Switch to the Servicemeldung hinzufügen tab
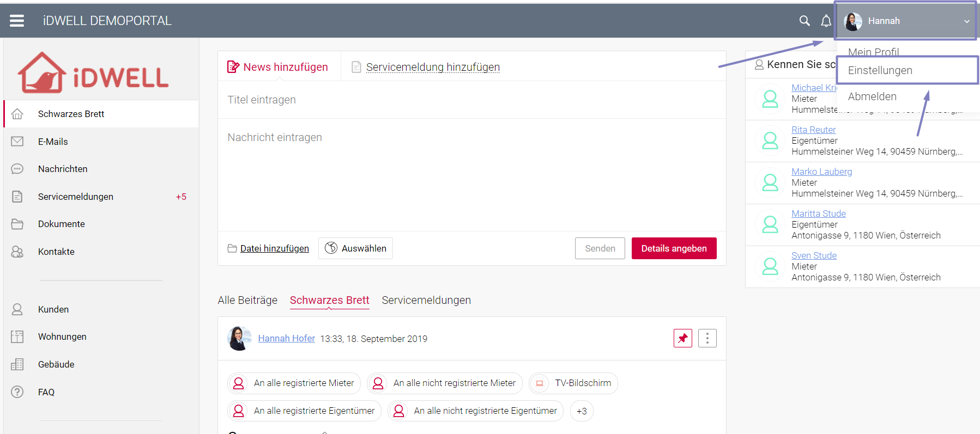 click(426, 67)
